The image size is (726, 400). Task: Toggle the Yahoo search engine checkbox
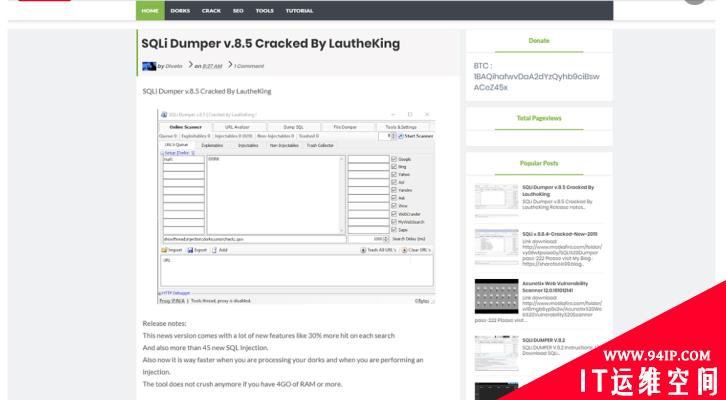[394, 175]
